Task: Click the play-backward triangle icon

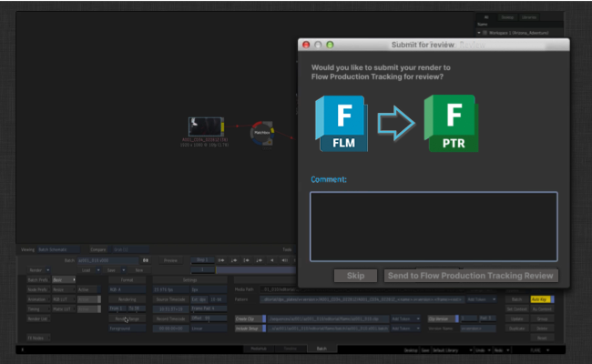Action: (271, 260)
